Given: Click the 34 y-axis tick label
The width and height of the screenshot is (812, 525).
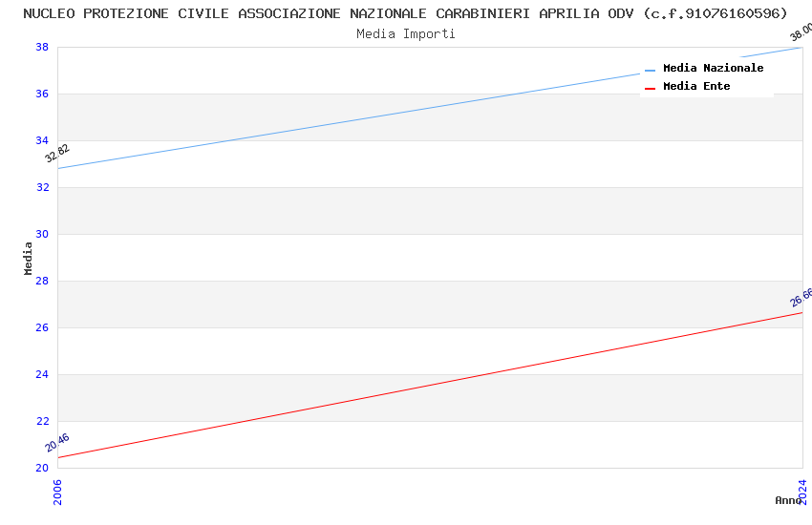Looking at the screenshot, I should (x=42, y=141).
